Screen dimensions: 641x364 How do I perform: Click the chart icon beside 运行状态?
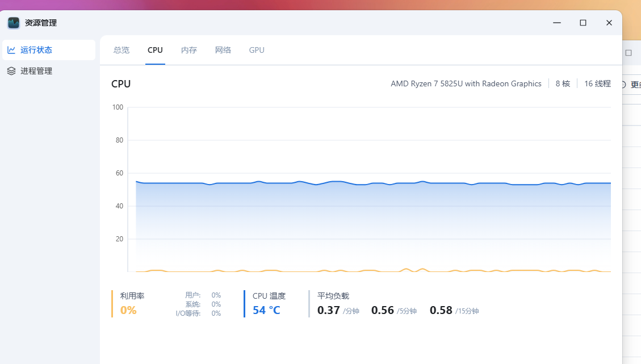point(11,50)
